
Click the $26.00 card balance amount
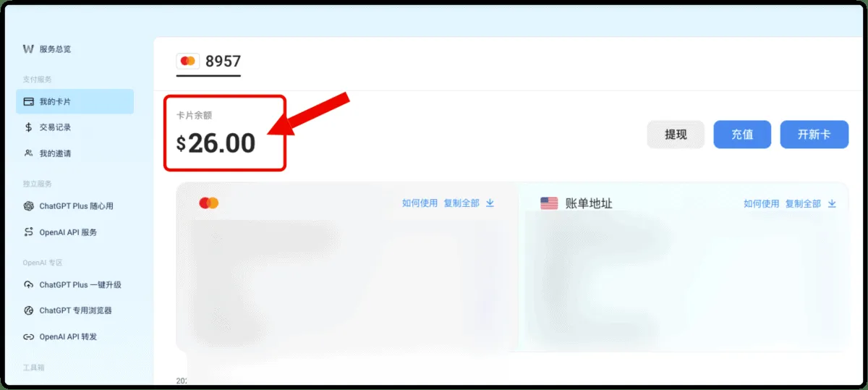[216, 143]
